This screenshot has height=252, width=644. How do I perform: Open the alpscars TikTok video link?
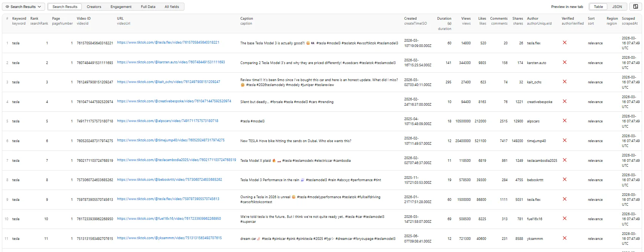point(167,121)
